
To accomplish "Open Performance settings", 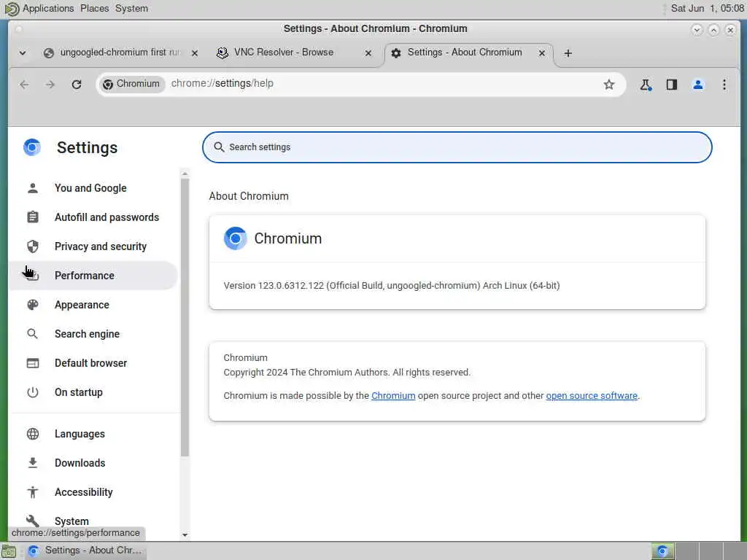I will (x=93, y=275).
